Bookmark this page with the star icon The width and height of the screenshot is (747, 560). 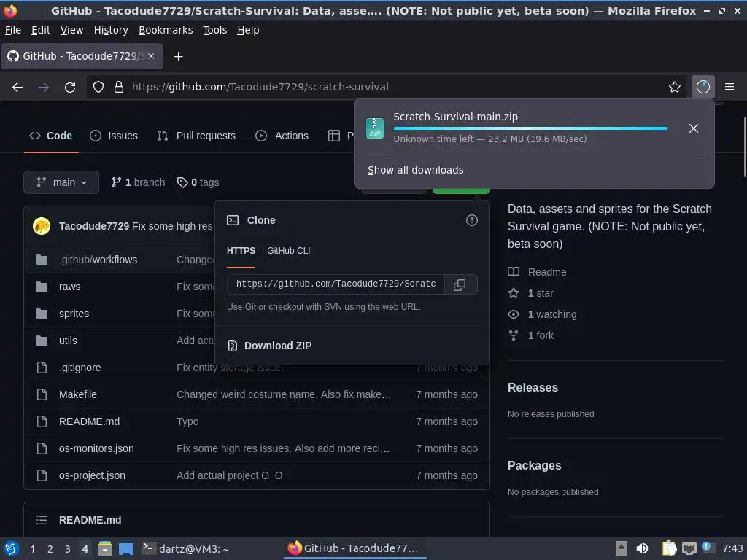pyautogui.click(x=675, y=87)
